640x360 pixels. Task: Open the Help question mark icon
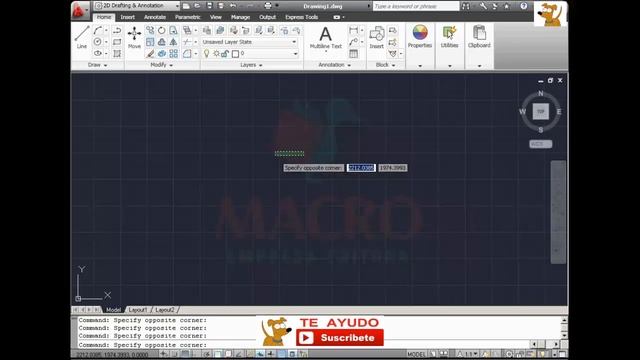click(x=524, y=6)
